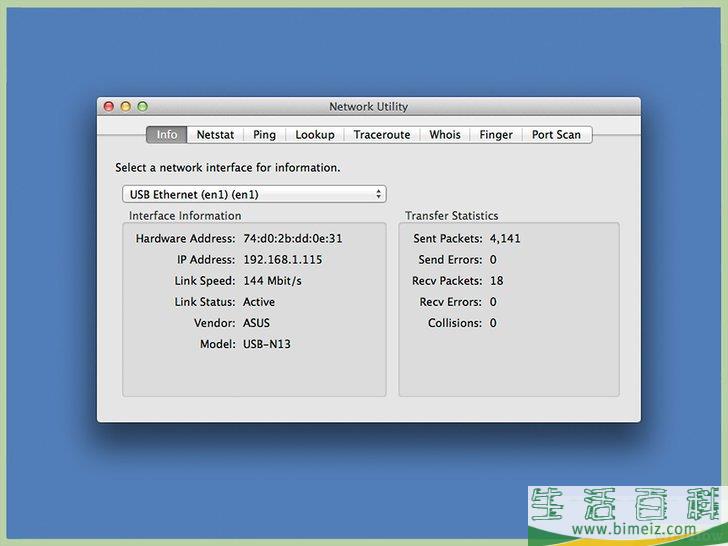
Task: Open the Traceroute tab
Action: point(381,135)
